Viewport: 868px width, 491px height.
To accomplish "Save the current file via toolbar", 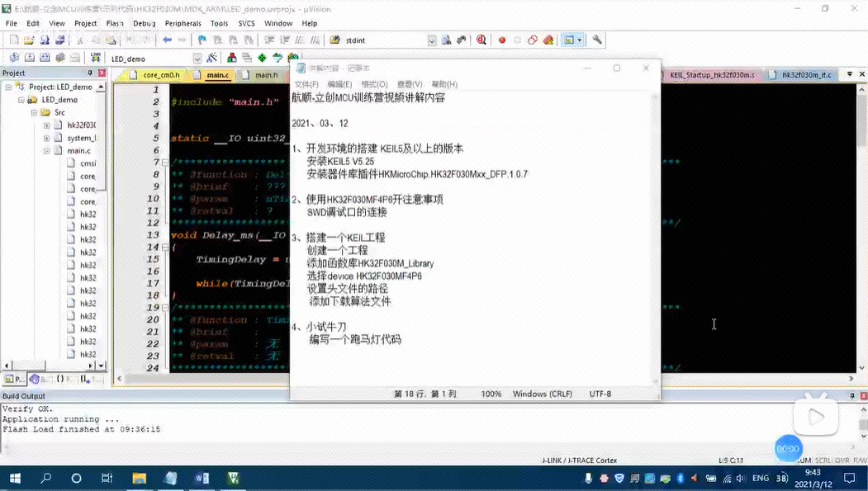I will (45, 40).
